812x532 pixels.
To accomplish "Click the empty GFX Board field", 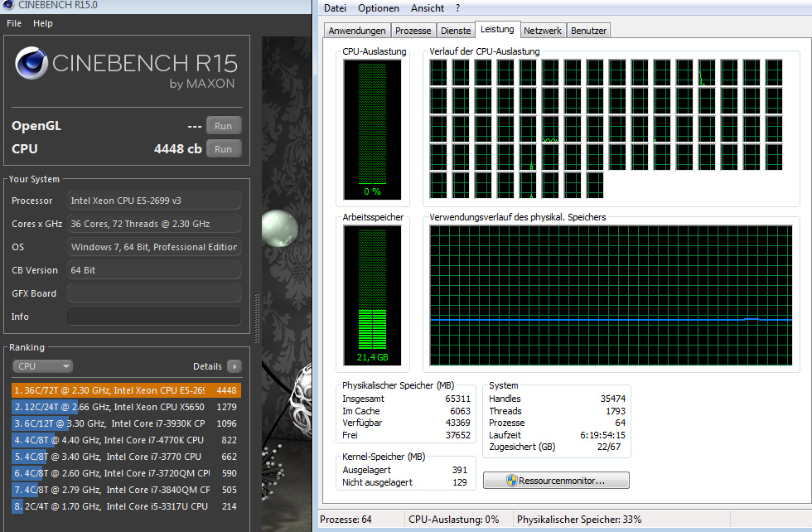I will point(154,293).
